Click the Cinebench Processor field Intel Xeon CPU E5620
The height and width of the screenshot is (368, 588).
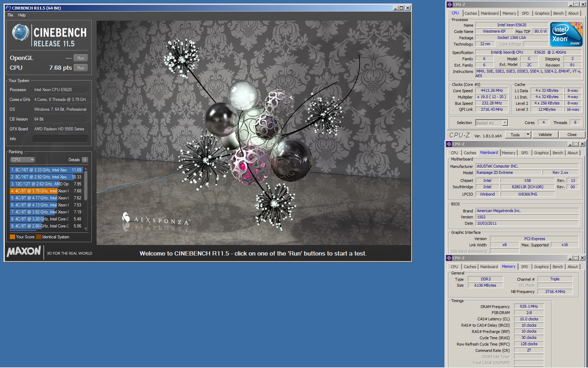(x=60, y=90)
